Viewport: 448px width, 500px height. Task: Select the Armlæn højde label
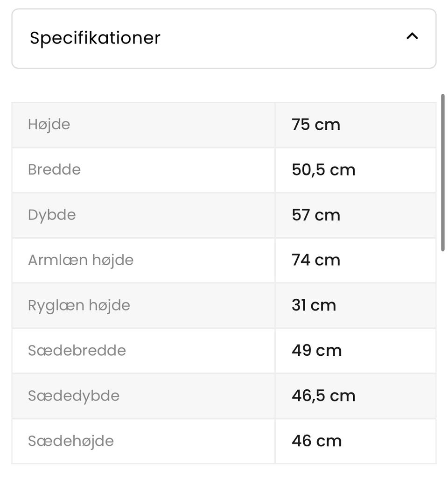click(x=81, y=260)
